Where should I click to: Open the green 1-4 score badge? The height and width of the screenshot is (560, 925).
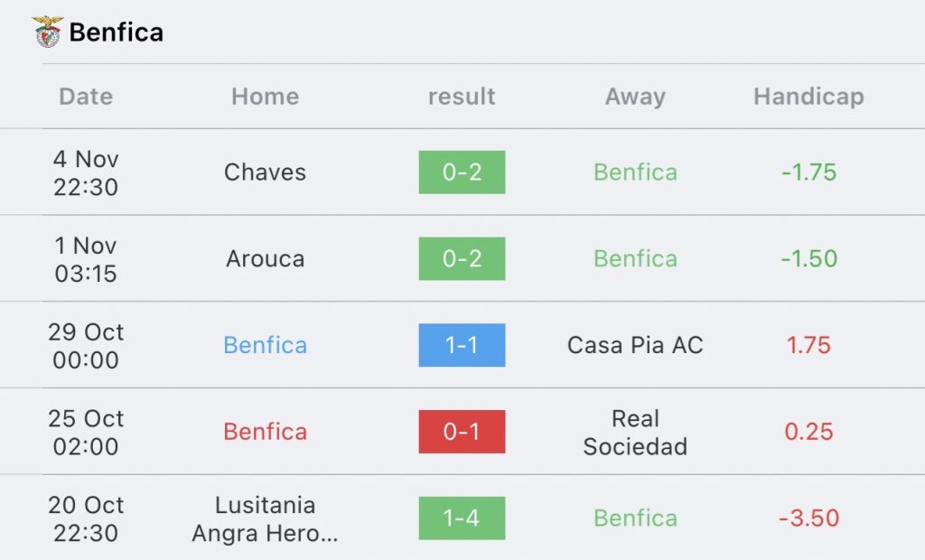[x=462, y=518]
